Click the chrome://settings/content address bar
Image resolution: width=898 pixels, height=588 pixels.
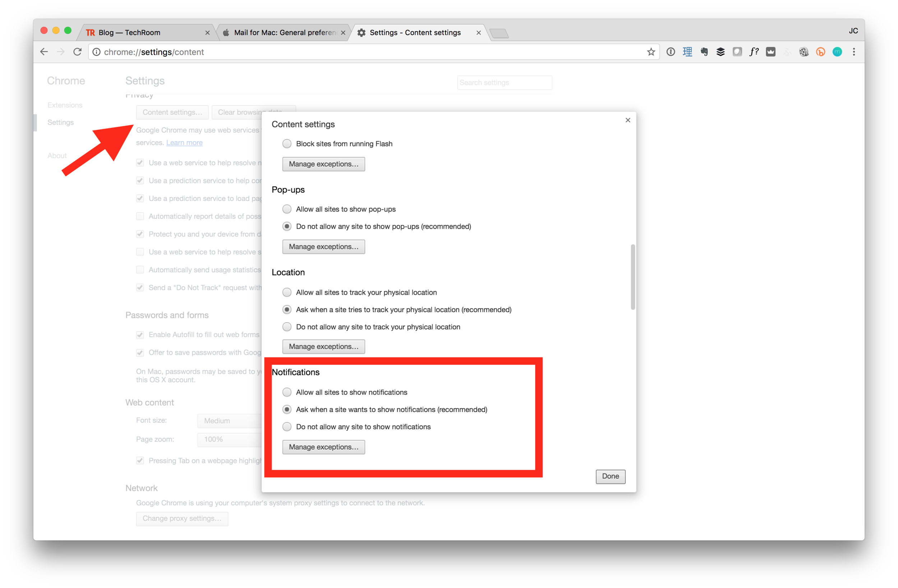[x=374, y=52]
